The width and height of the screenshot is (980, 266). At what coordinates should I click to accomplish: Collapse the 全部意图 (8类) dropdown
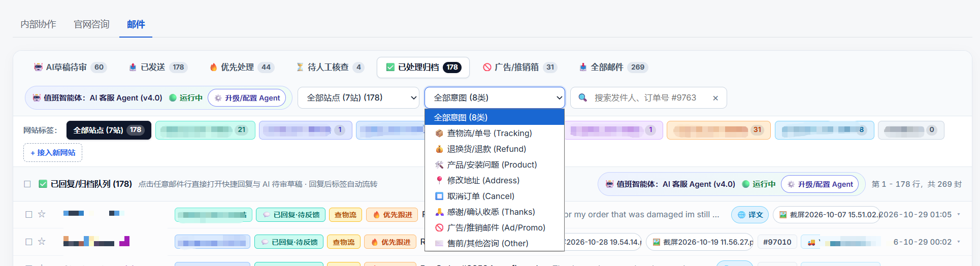[x=495, y=97]
